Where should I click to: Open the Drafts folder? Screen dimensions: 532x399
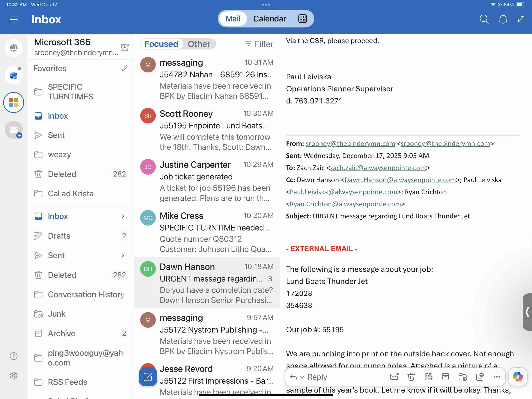click(x=59, y=236)
